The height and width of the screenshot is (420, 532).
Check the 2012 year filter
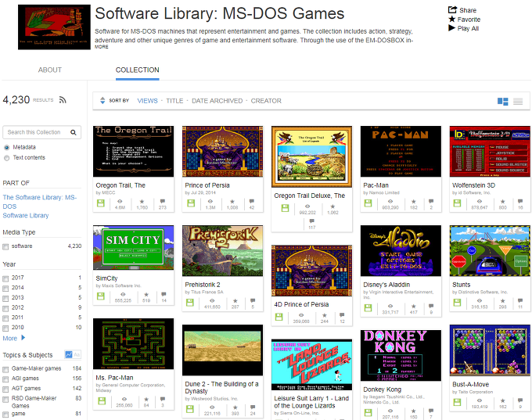point(5,308)
